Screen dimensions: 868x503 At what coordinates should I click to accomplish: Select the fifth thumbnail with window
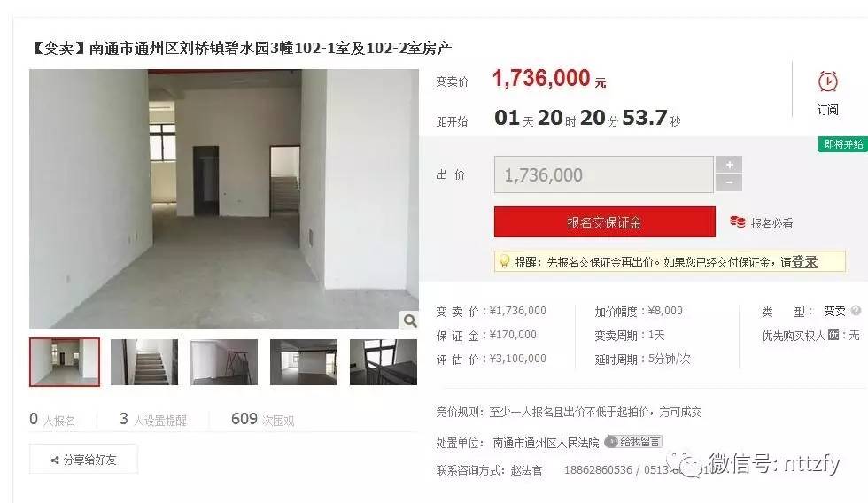pos(383,362)
